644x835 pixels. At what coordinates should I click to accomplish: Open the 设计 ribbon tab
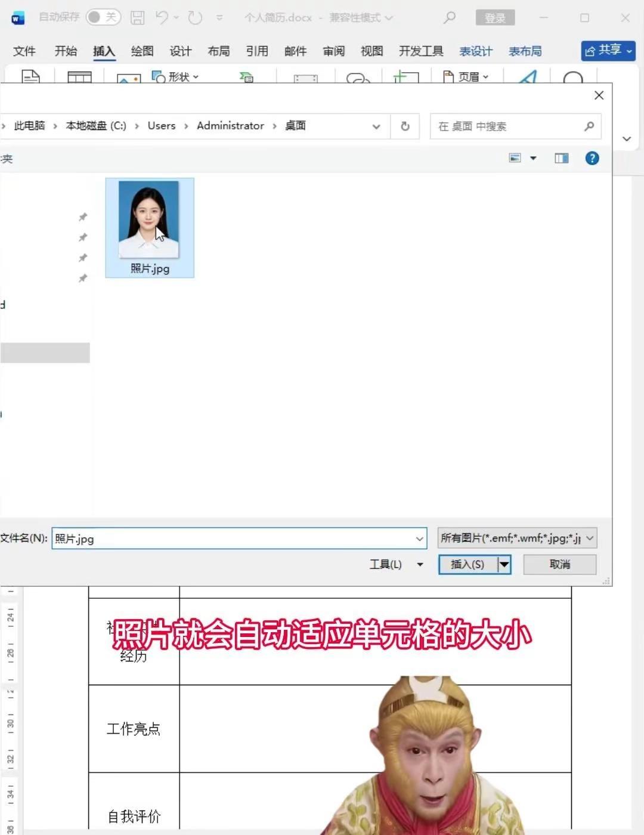coord(180,51)
